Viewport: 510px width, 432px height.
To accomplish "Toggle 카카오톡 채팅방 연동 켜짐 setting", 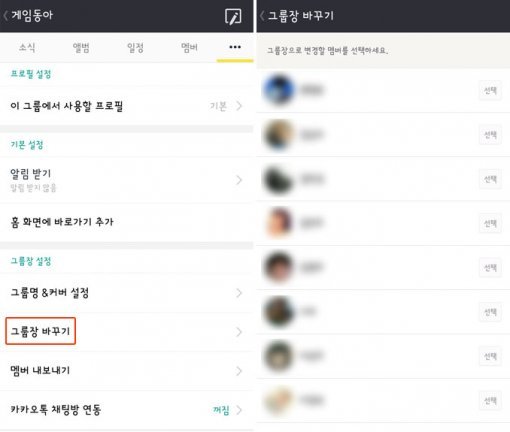I will point(221,410).
